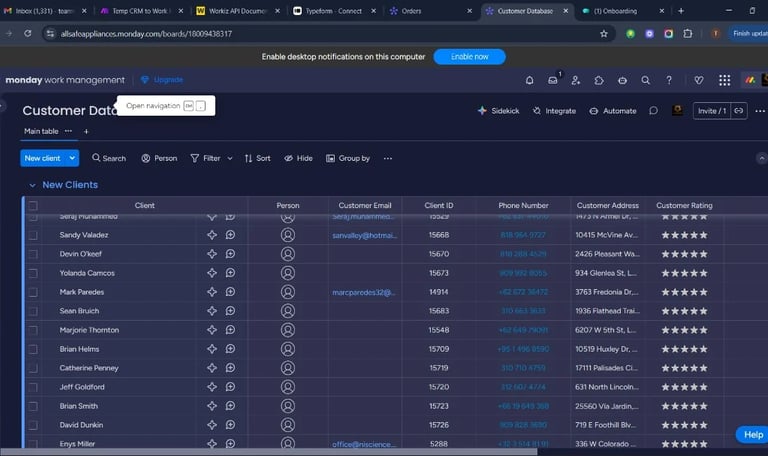
Task: Switch to the Orders browser tab
Action: tap(411, 11)
